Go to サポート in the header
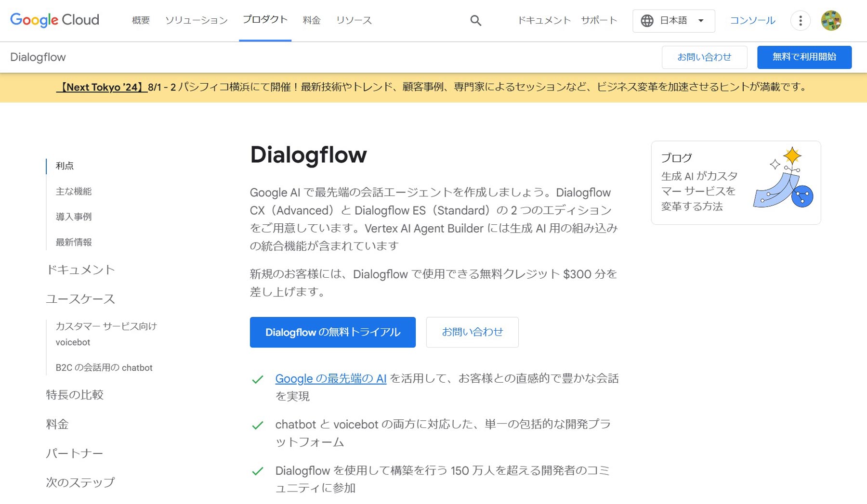867x504 pixels. click(599, 20)
